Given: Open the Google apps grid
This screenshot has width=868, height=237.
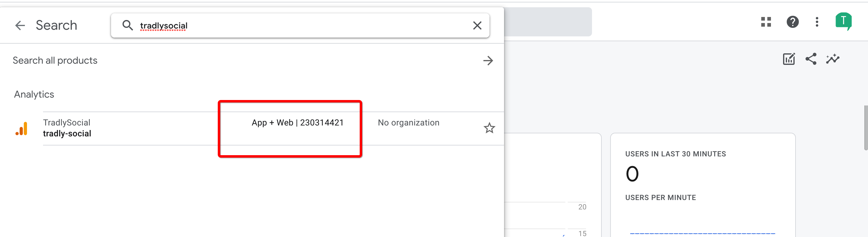Looking at the screenshot, I should 766,22.
